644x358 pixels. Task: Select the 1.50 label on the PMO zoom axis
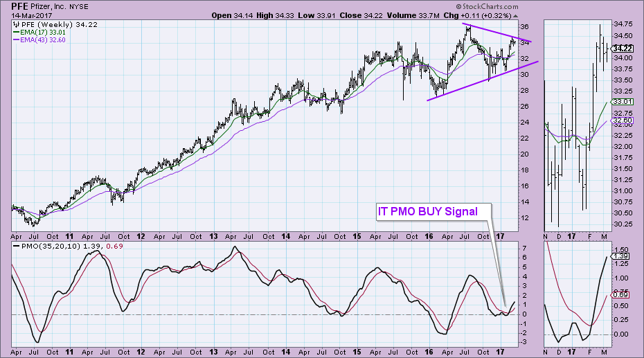pos(621,249)
